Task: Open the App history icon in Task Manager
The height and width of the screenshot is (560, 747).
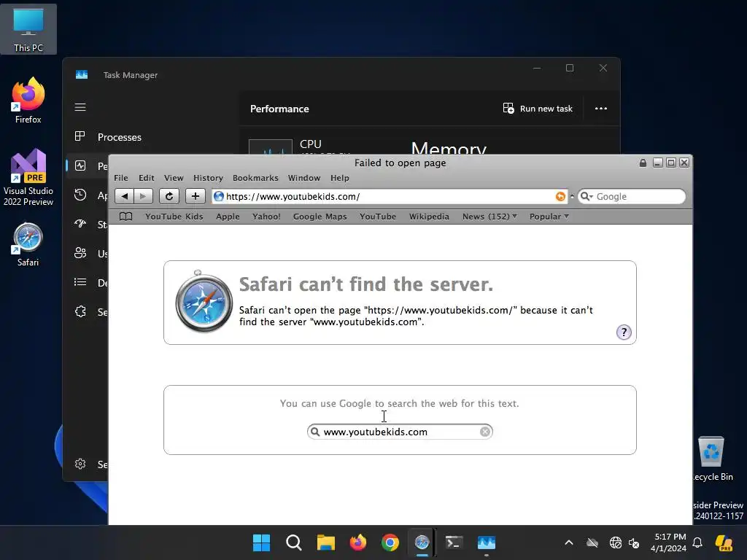Action: point(80,195)
